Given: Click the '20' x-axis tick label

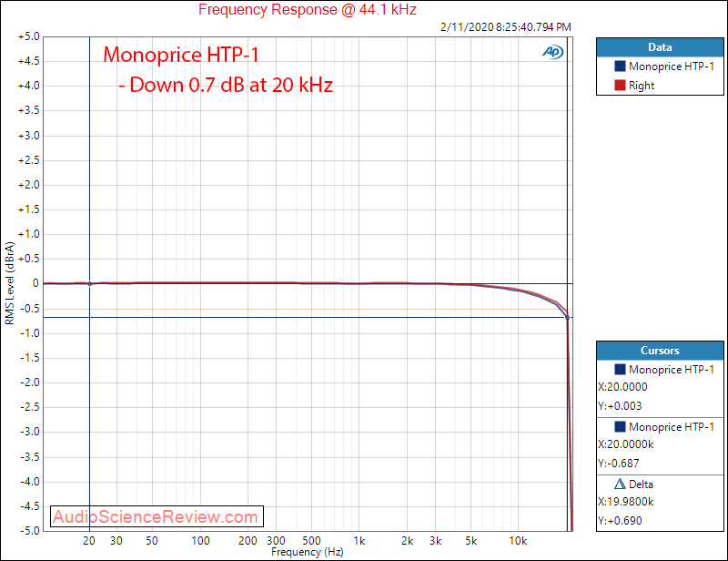Looking at the screenshot, I should (x=89, y=541).
